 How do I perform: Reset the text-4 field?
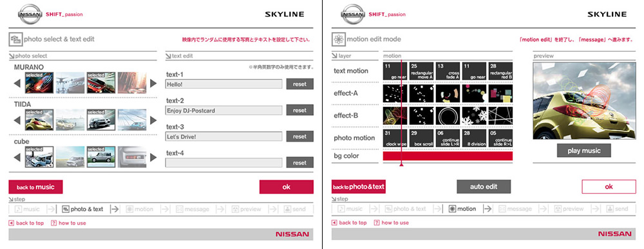point(300,163)
